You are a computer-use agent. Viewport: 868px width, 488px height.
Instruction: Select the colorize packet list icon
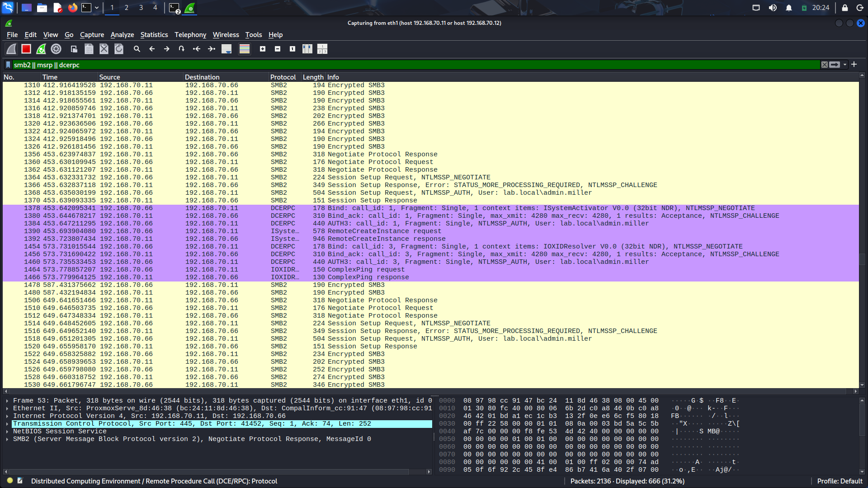(244, 49)
